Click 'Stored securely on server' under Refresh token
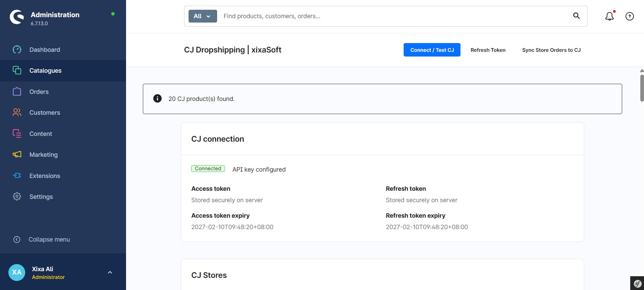 (421, 200)
